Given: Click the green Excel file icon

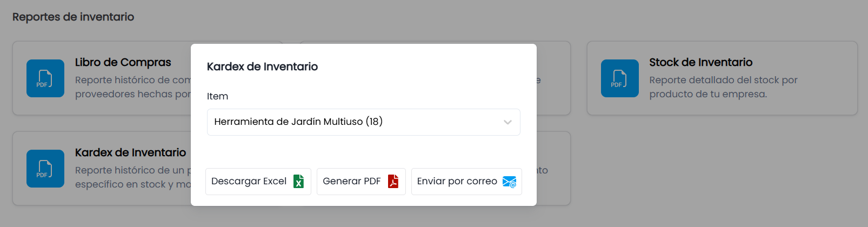Looking at the screenshot, I should pos(298,182).
